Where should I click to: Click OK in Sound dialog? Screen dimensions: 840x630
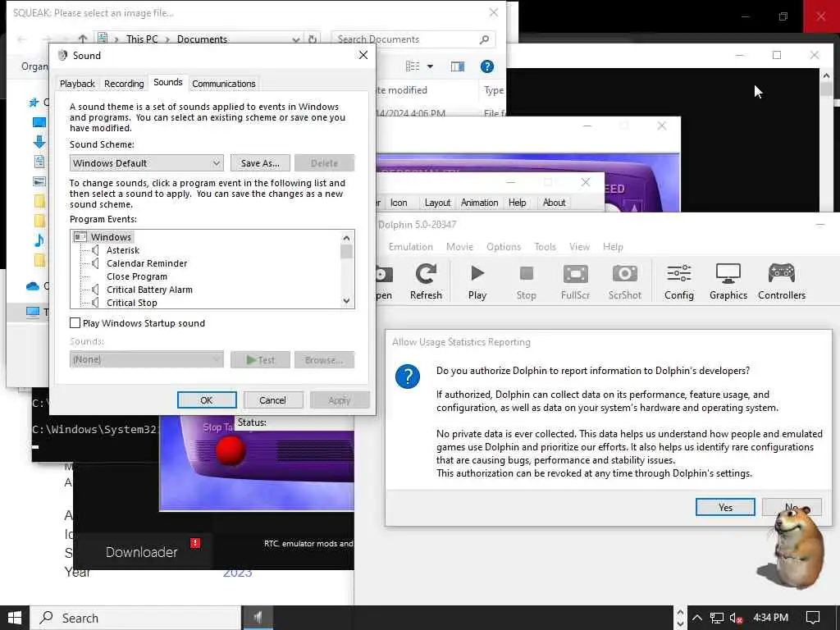[206, 400]
